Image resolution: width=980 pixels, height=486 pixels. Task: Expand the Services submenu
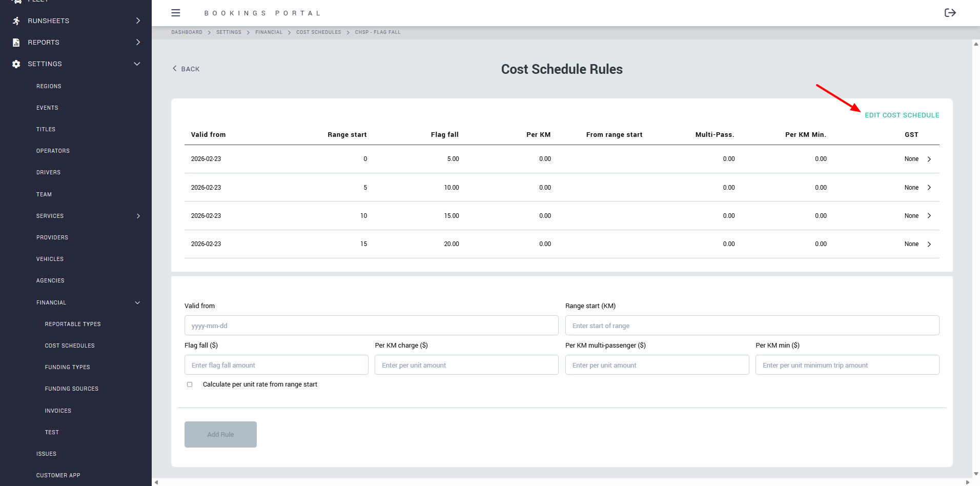click(138, 216)
